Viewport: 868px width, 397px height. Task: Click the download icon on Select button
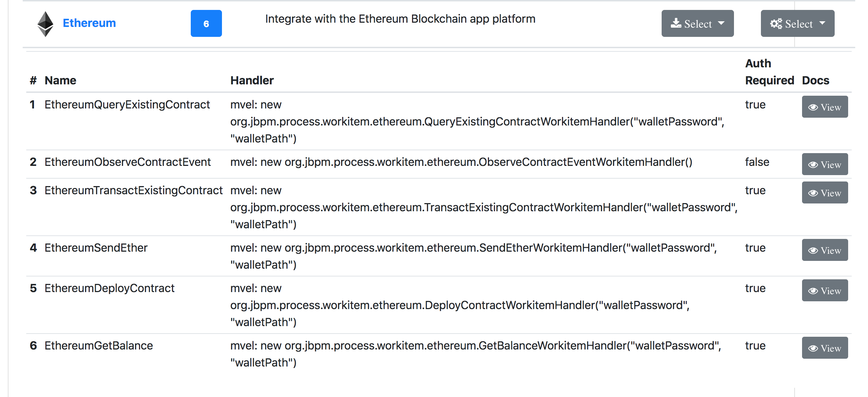(x=676, y=23)
